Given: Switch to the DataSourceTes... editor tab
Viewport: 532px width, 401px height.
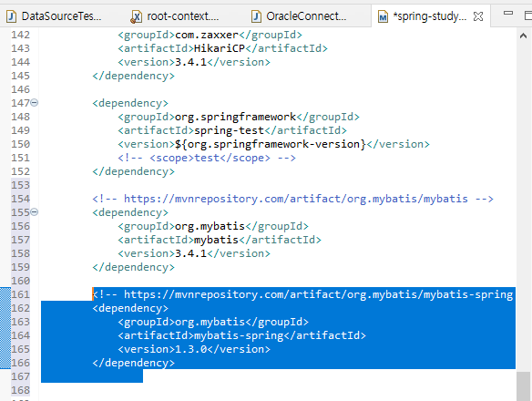Looking at the screenshot, I should click(55, 16).
